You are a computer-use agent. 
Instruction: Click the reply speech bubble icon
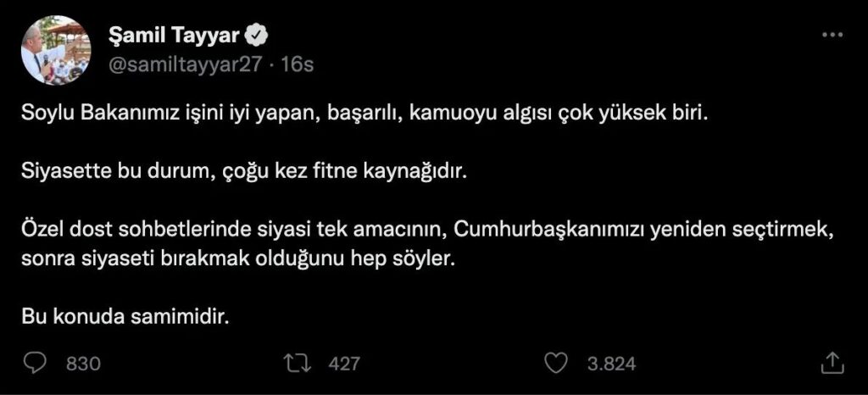click(34, 363)
